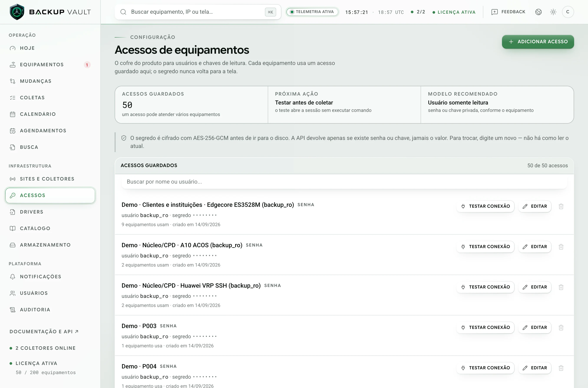Click the '50 de 50 acessos' counter
Viewport: 588px width, 388px height.
coord(547,166)
